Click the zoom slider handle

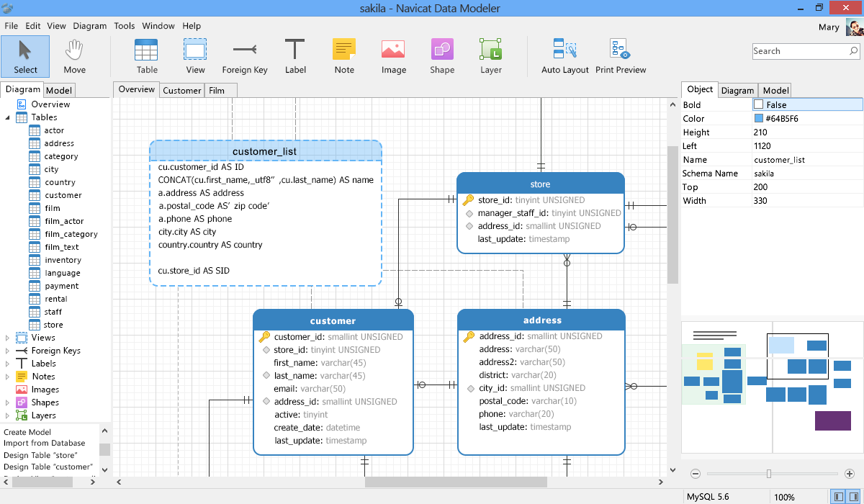click(x=769, y=474)
